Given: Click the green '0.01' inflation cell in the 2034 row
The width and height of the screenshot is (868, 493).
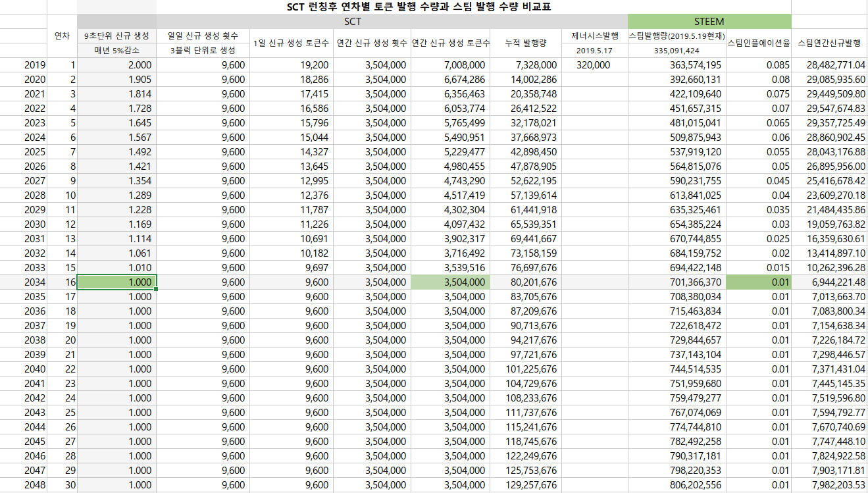Looking at the screenshot, I should 758,282.
